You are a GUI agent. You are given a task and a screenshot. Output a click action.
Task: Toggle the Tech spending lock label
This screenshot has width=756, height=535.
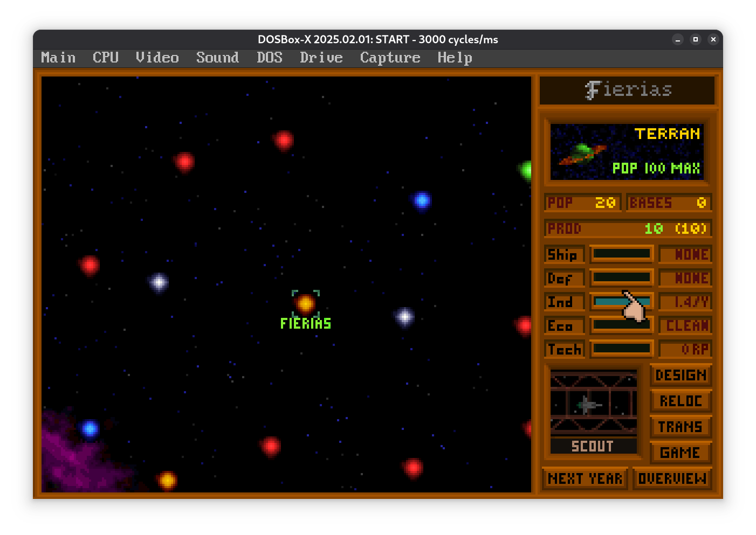[564, 349]
